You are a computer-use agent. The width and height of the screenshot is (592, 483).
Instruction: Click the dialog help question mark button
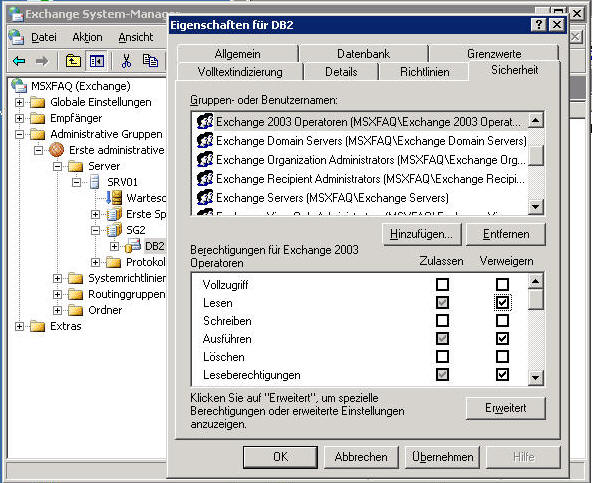point(539,25)
